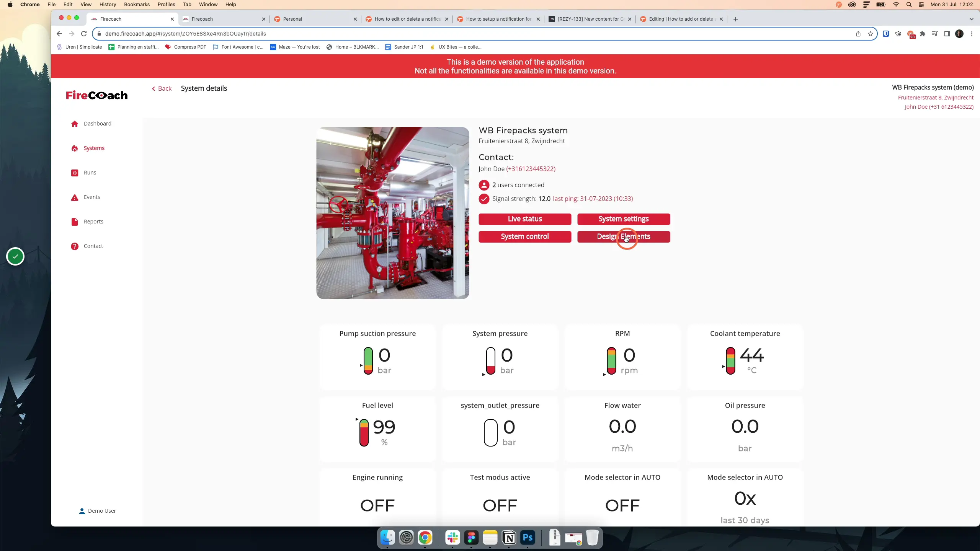The image size is (980, 551).
Task: Open the Reports document icon
Action: tap(75, 222)
